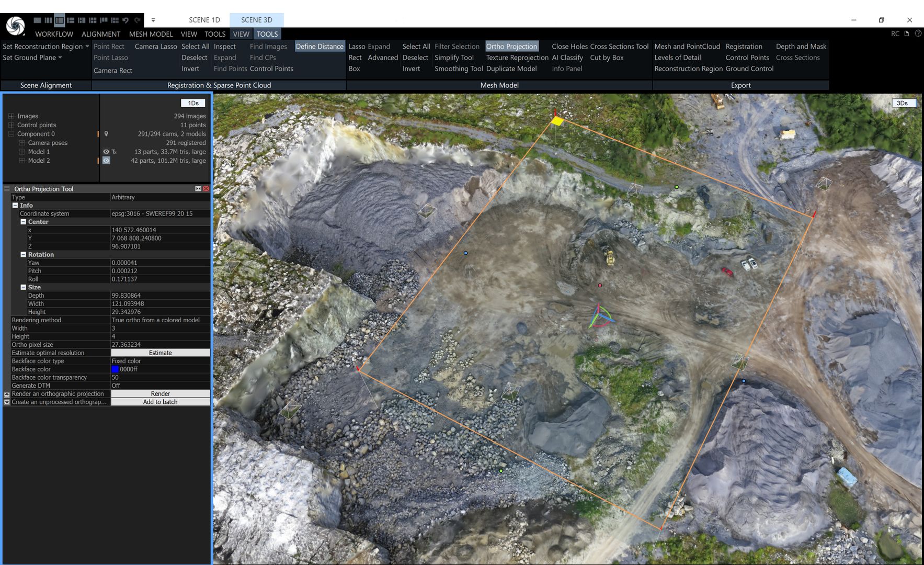Click the texture Tx icon next to Model 1
924x565 pixels.
[x=115, y=151]
